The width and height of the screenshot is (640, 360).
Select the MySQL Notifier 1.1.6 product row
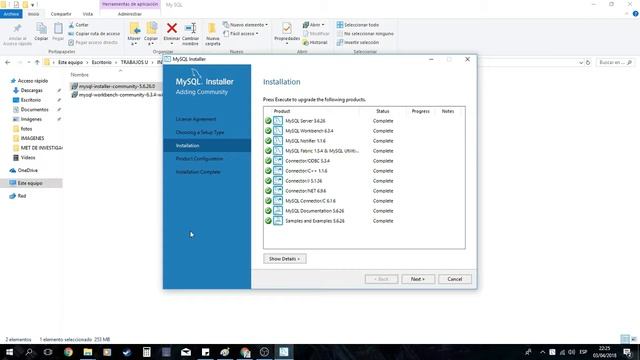coord(364,141)
